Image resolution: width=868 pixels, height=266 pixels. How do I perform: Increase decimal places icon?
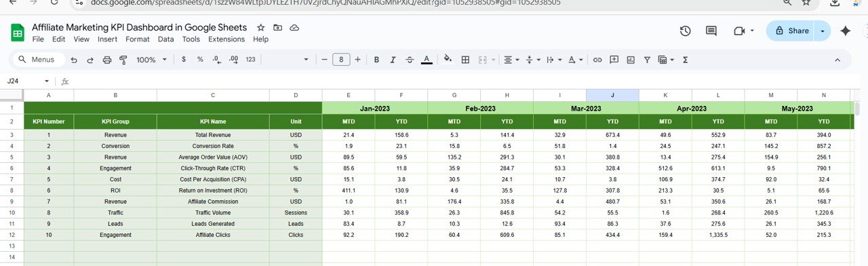coord(233,60)
